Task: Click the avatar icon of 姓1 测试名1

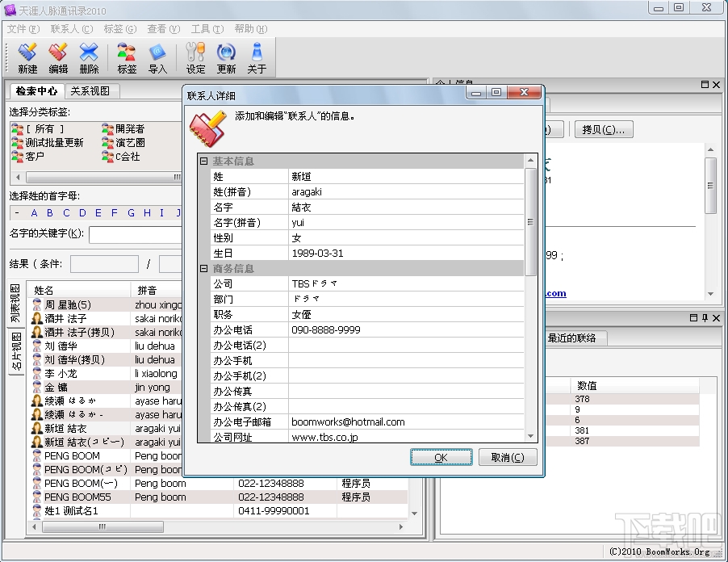Action: 37,511
